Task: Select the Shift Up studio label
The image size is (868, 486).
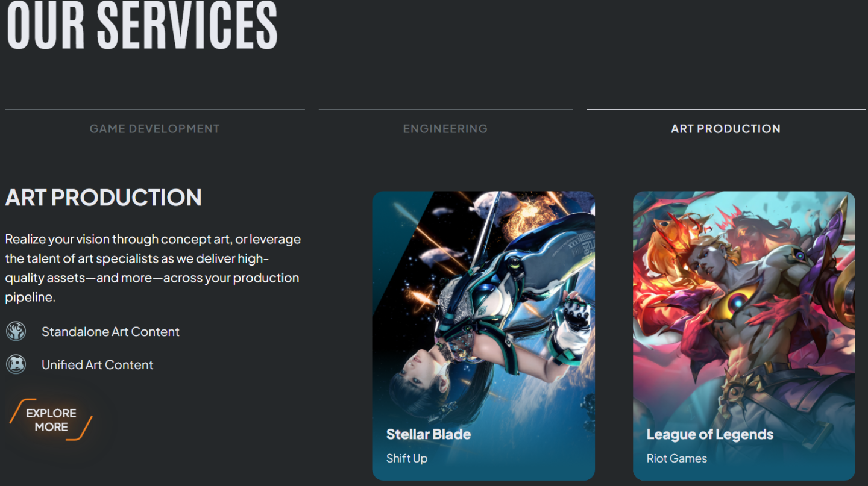Action: tap(407, 458)
